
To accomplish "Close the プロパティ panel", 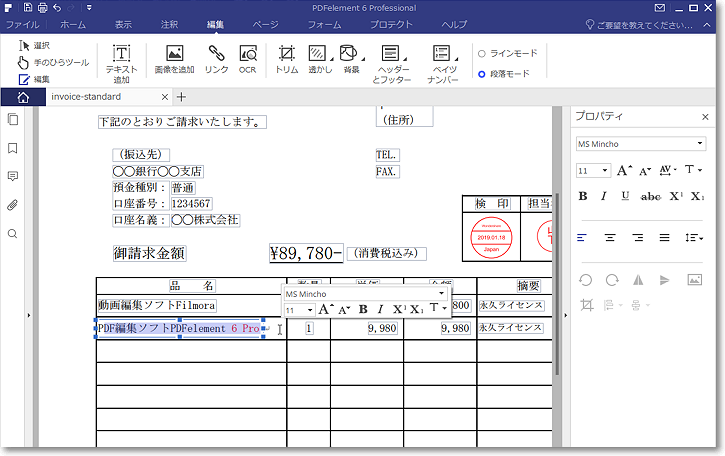I will [705, 117].
